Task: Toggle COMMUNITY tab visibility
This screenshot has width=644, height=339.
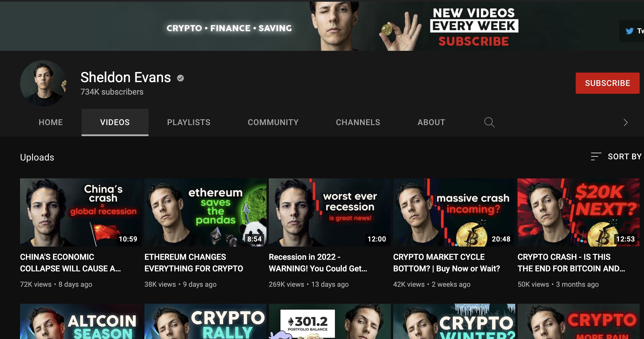Action: tap(273, 122)
